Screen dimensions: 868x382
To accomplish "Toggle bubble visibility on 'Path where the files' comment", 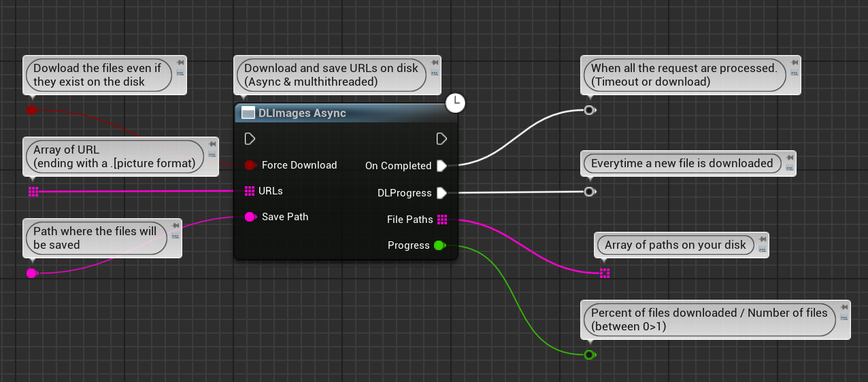I will click(175, 236).
